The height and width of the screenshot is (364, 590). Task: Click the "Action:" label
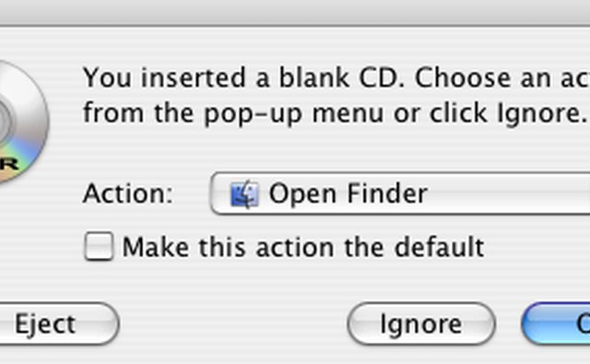coord(128,194)
